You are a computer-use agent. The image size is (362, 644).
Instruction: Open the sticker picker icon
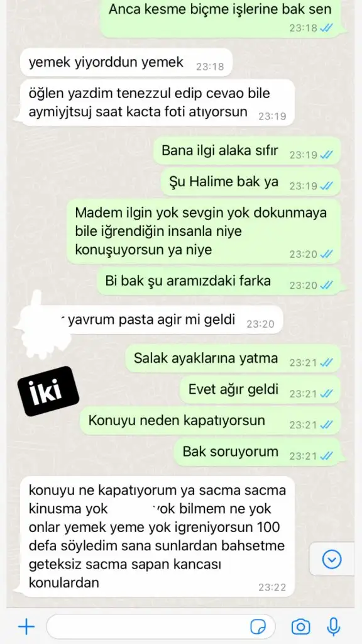(x=258, y=627)
